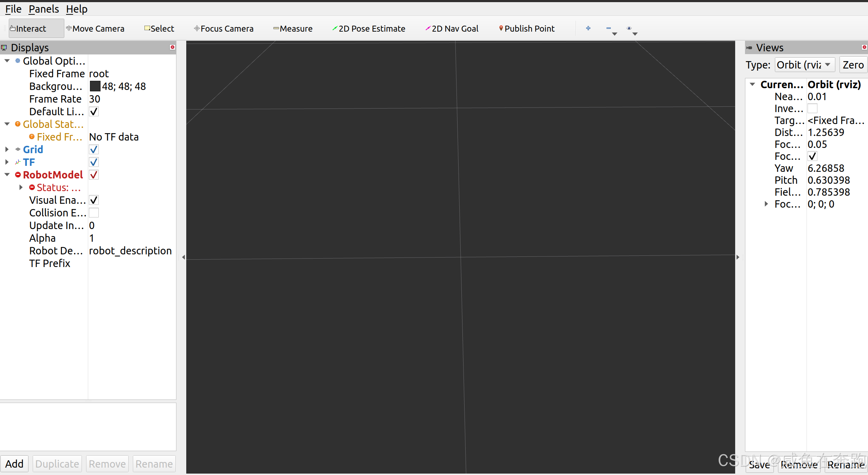This screenshot has width=868, height=475.
Task: Click the Add display button
Action: click(14, 464)
